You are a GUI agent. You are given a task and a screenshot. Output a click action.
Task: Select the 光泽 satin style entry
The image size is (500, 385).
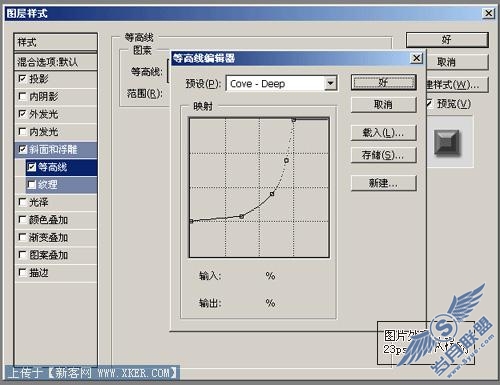tap(56, 202)
